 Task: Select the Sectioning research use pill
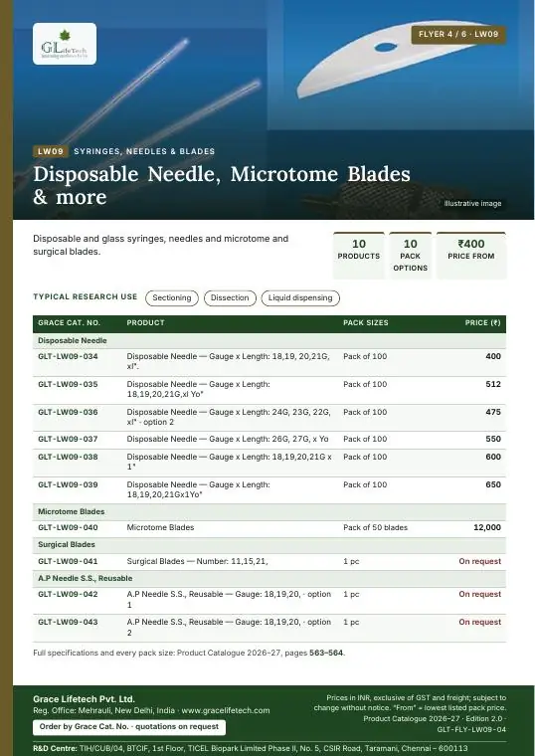(172, 298)
